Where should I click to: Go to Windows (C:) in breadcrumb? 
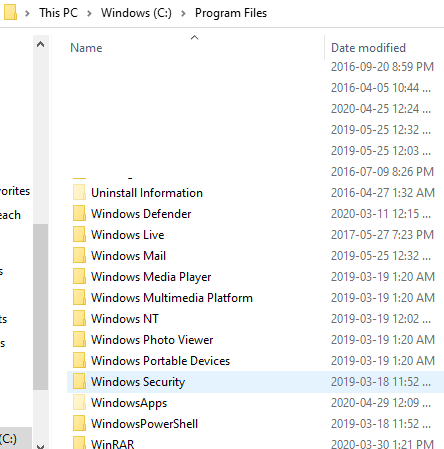136,13
